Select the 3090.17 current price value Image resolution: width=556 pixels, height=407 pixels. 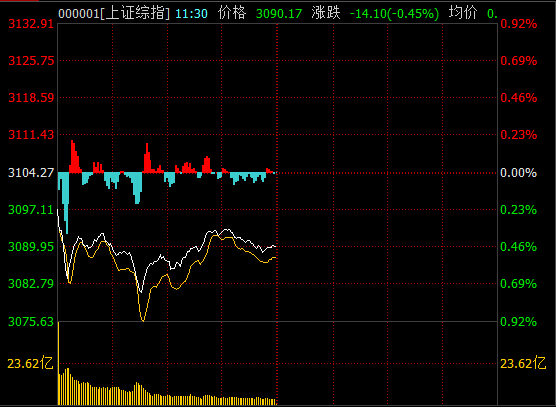coord(279,14)
